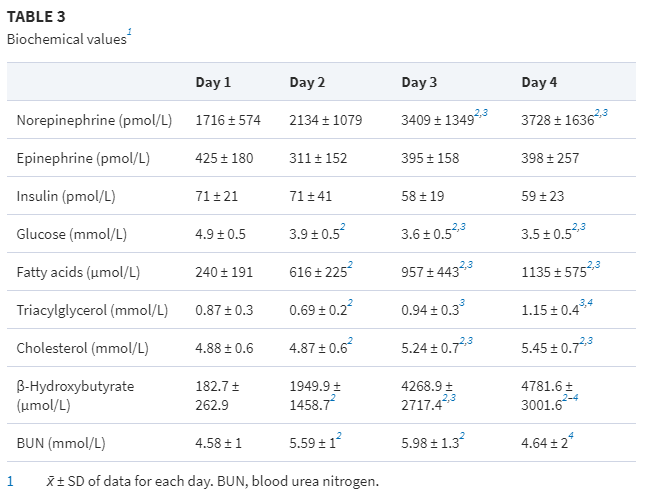
Task: Open superscript 4 link on BUN Day 4
Action: pos(570,437)
